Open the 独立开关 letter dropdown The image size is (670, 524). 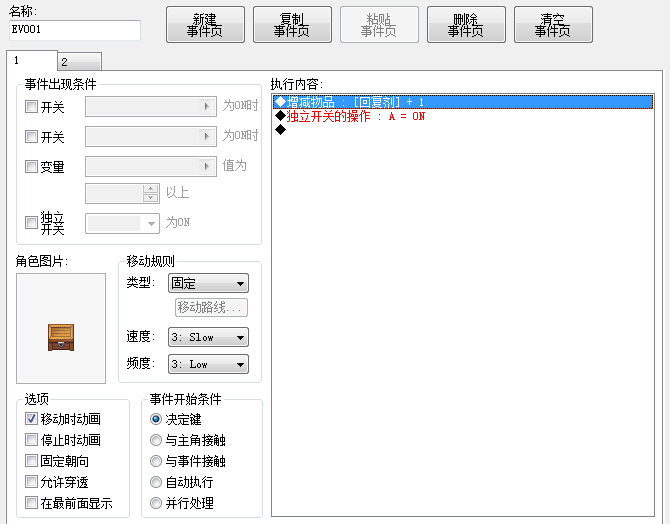[x=123, y=224]
